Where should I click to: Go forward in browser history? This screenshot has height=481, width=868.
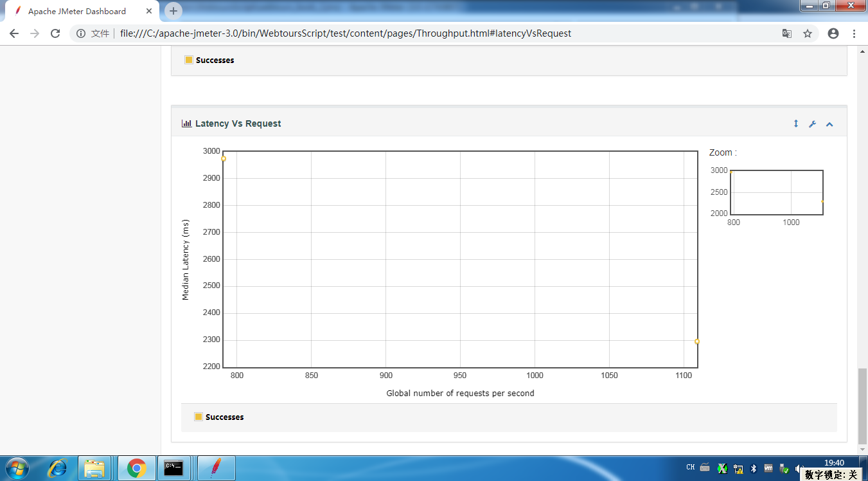35,33
